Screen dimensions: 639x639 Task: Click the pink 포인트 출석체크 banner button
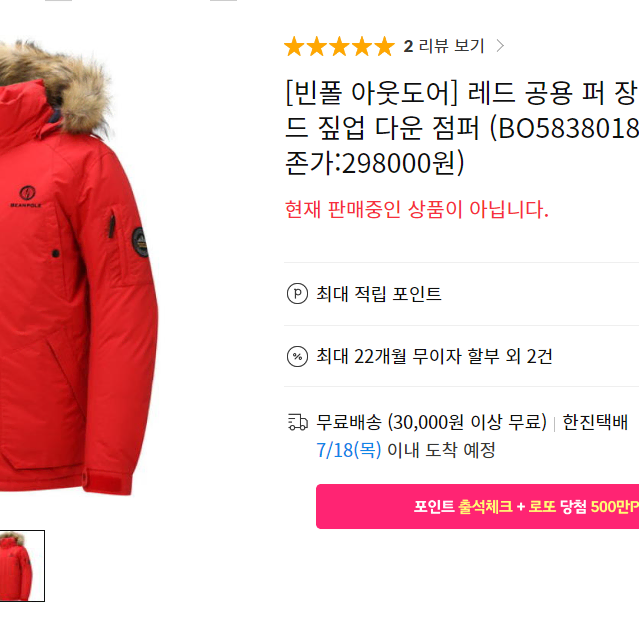477,507
